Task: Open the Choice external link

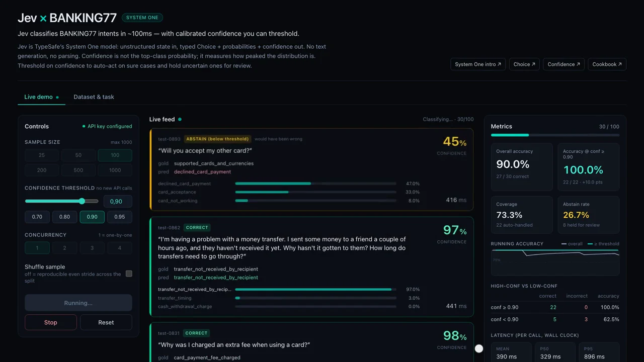Action: click(x=524, y=64)
